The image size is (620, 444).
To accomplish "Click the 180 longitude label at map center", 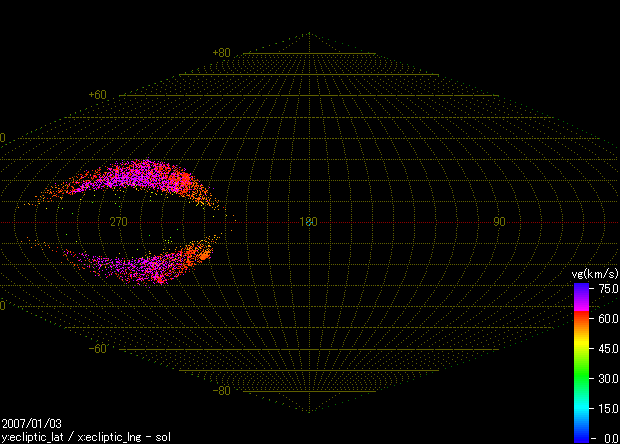I will (x=308, y=222).
